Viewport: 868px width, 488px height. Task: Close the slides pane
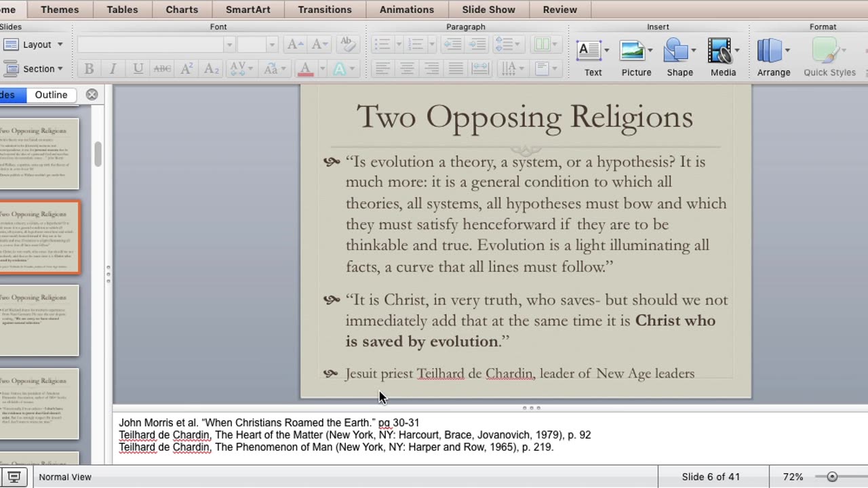click(x=92, y=95)
